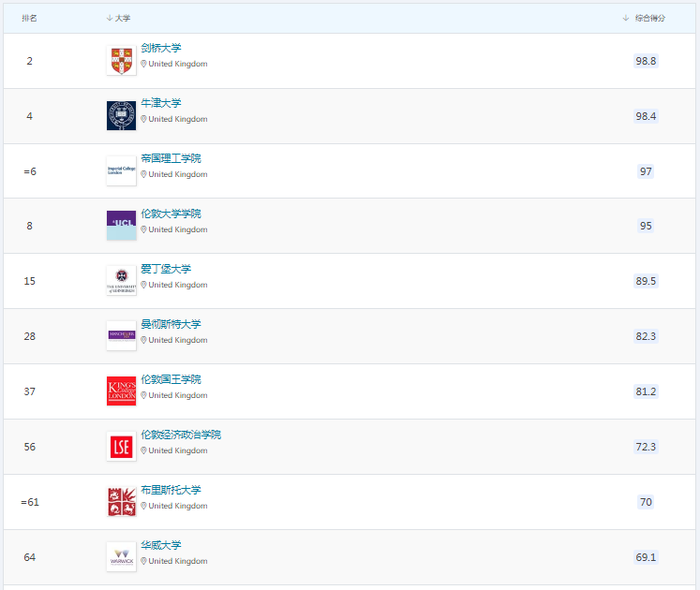Viewport: 700px width, 590px height.
Task: Open the 伦敦大学学院 link
Action: pos(171,214)
